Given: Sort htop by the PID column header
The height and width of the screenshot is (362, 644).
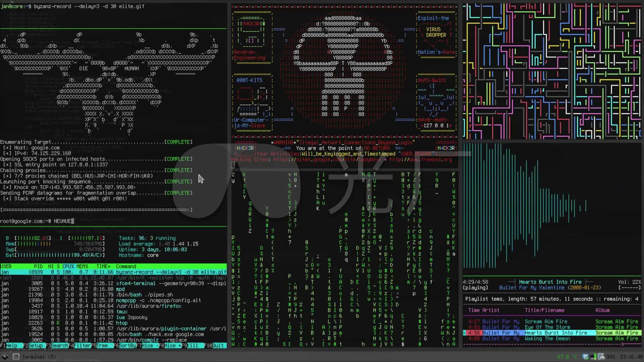Looking at the screenshot, I should click(38, 266).
